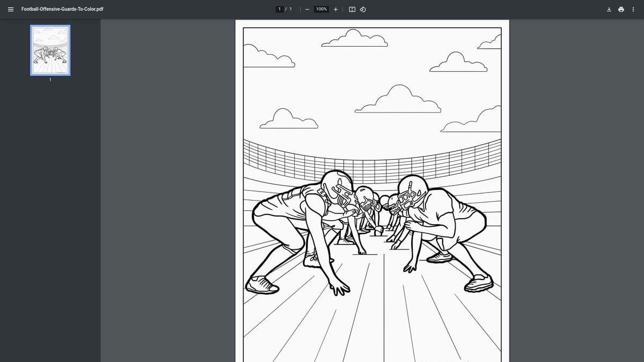Viewport: 644px width, 362px height.
Task: Select the Print icon
Action: 621,9
